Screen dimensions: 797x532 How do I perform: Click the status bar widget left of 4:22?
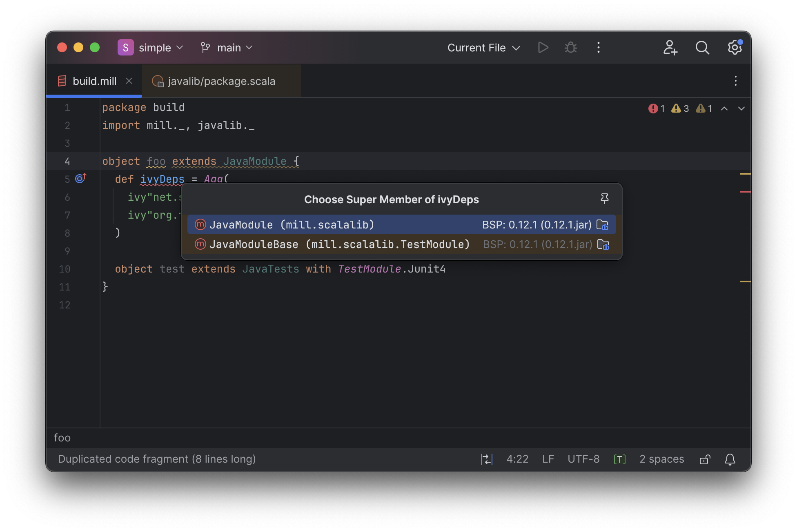point(486,459)
